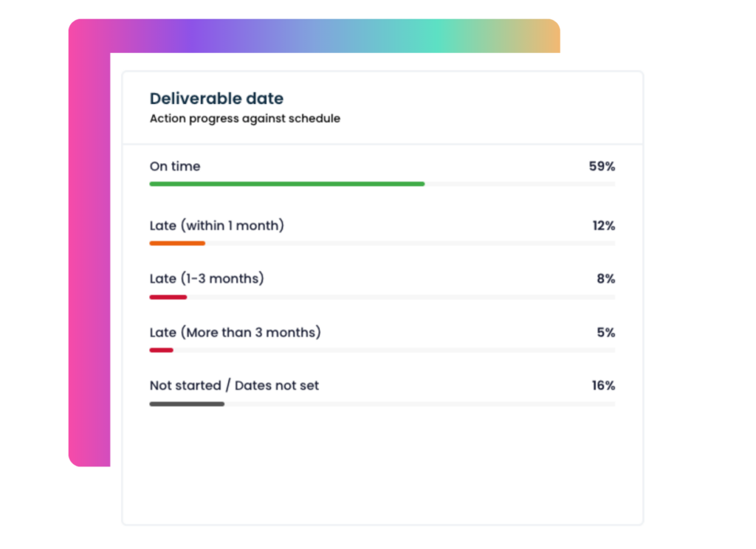
Task: Select the Late (within 1 month) label
Action: [x=216, y=226]
